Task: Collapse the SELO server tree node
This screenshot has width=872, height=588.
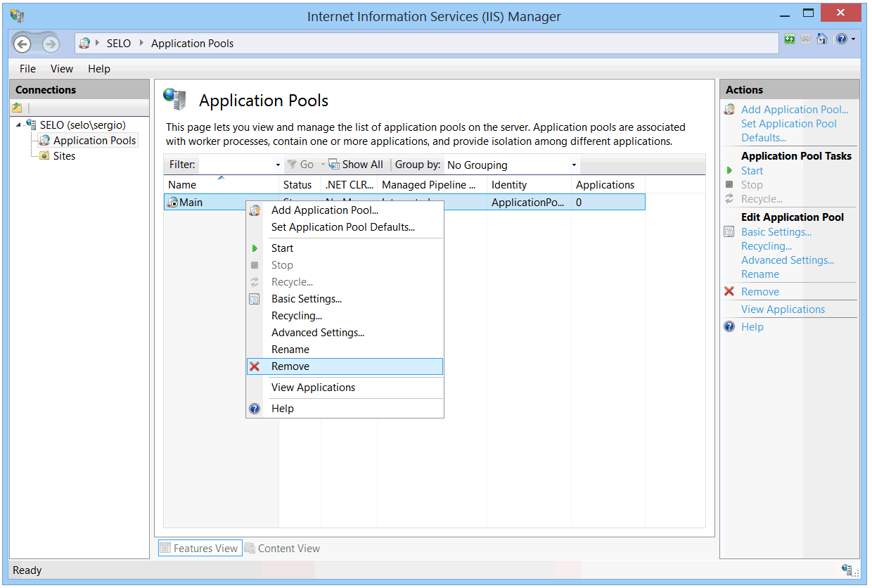Action: (19, 125)
